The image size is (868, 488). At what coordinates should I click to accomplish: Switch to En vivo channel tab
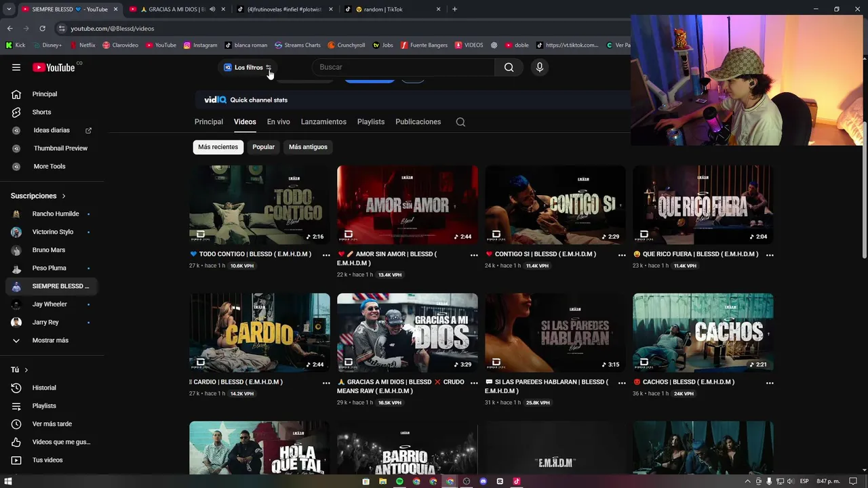(278, 122)
